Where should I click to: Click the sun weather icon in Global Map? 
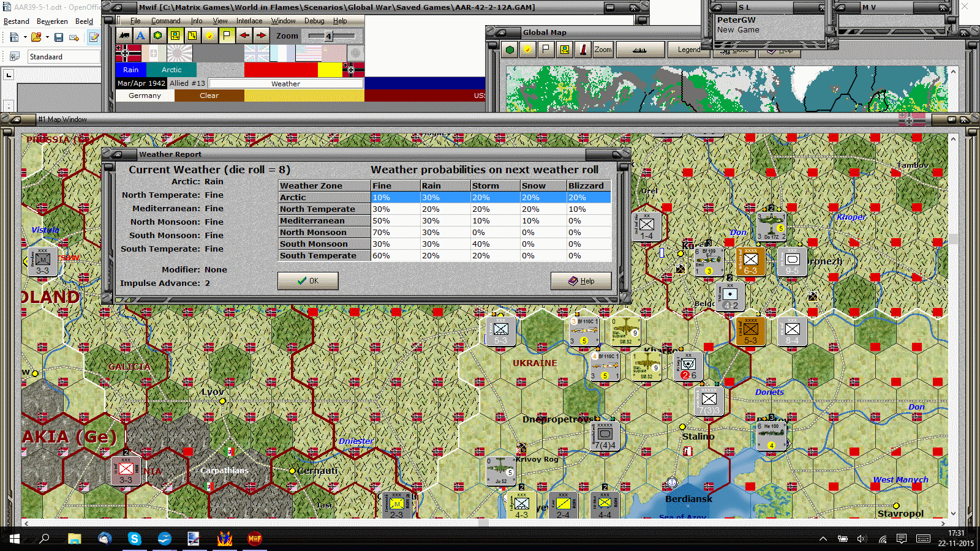click(527, 50)
